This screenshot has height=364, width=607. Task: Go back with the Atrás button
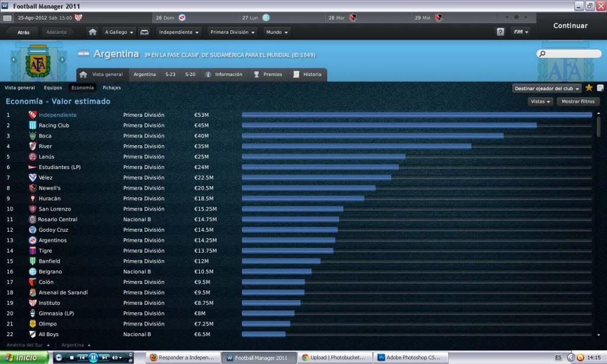tap(23, 33)
